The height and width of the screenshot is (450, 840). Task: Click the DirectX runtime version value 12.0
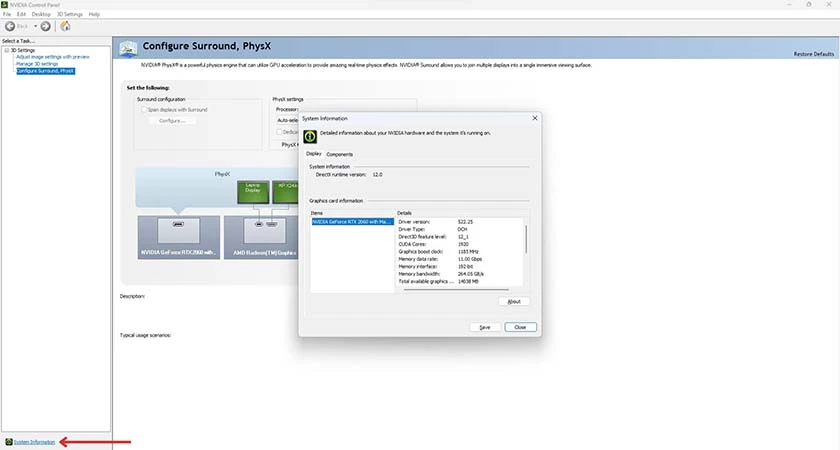click(378, 175)
